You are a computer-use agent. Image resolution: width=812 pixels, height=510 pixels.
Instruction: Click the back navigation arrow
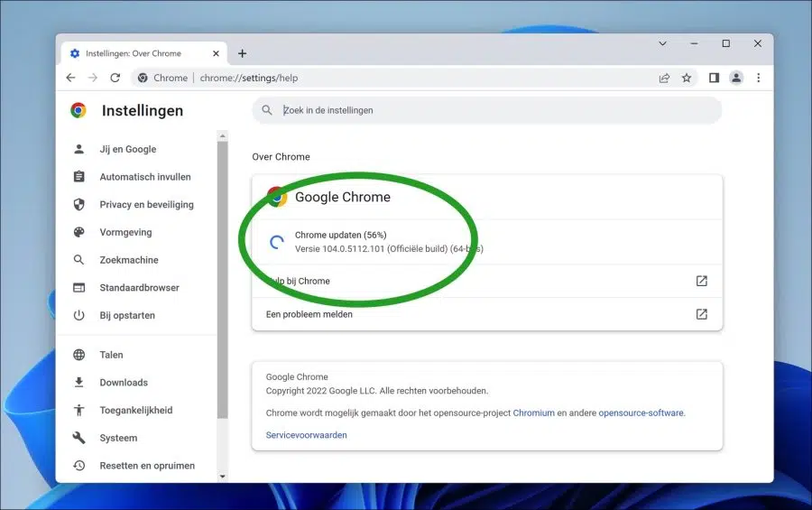tap(71, 78)
